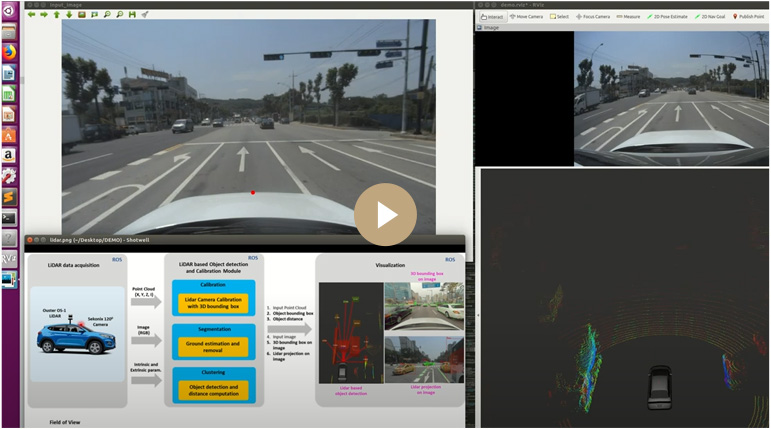
Task: Click the picture icon in Input_Image toolbar
Action: pyautogui.click(x=82, y=15)
